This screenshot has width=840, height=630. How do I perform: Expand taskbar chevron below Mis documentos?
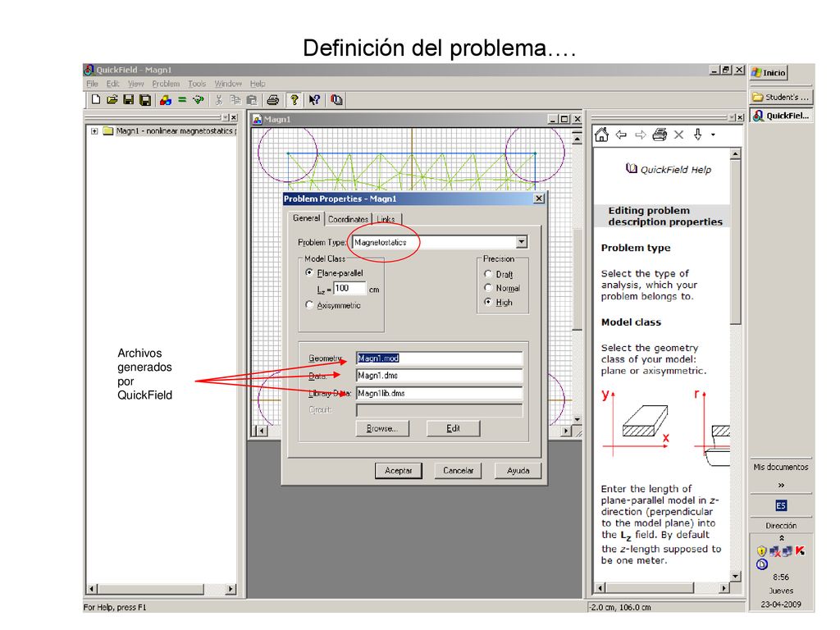click(x=781, y=486)
